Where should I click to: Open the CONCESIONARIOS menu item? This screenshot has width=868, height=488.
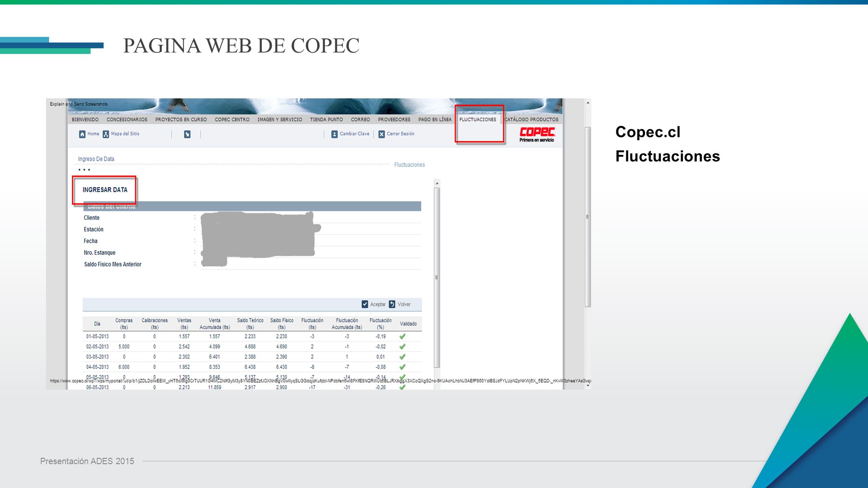127,120
